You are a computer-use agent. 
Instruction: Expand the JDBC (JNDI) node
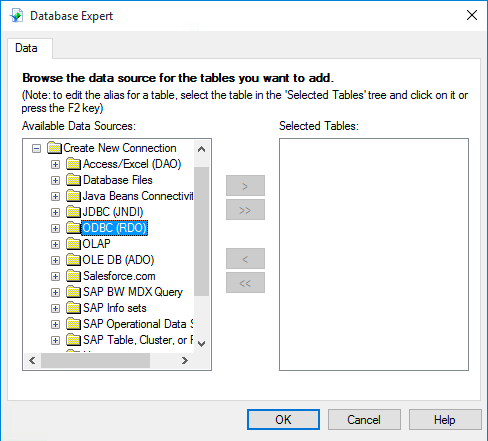[55, 212]
